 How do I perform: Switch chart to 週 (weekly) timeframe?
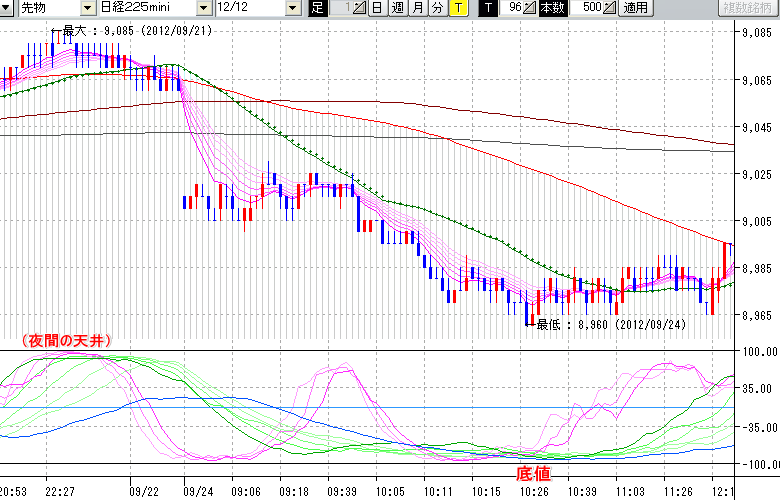point(397,8)
